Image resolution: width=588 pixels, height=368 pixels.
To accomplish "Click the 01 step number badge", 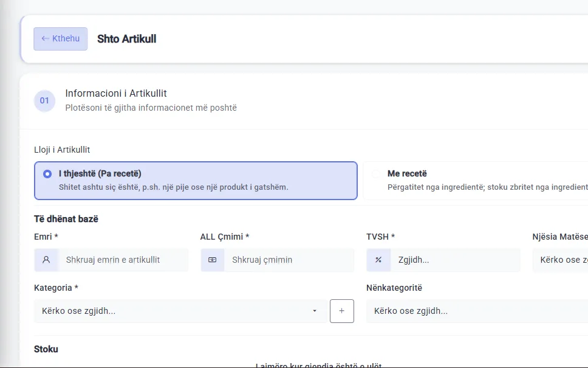I will (44, 100).
